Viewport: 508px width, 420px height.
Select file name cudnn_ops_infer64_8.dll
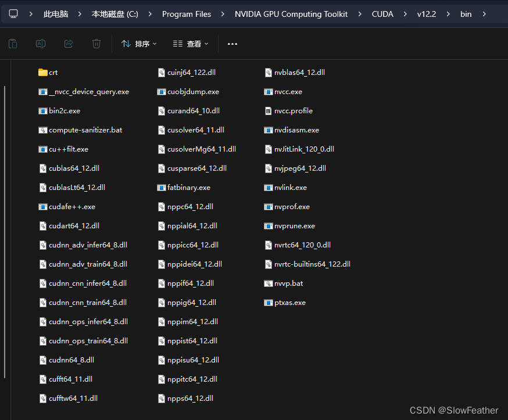point(88,322)
